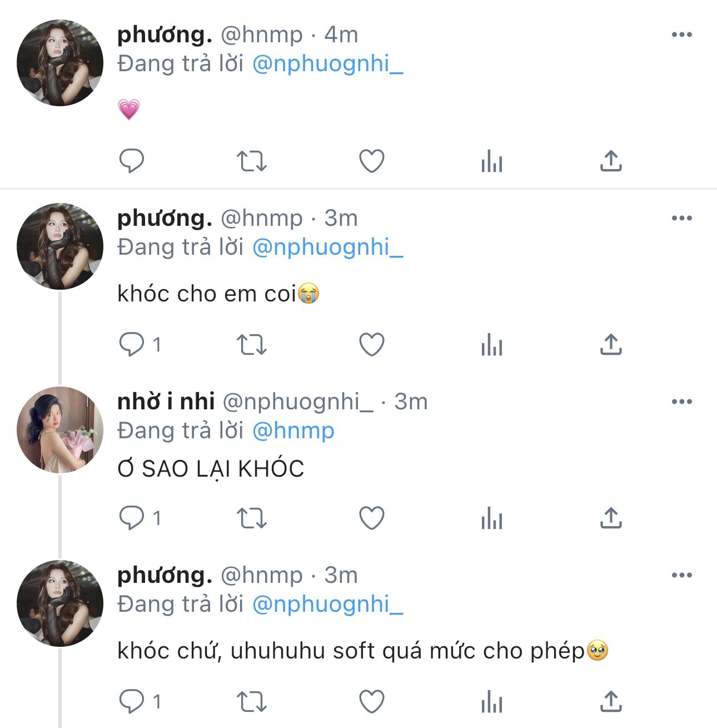Like the pink heart emoji tweet
The image size is (717, 728).
(371, 161)
